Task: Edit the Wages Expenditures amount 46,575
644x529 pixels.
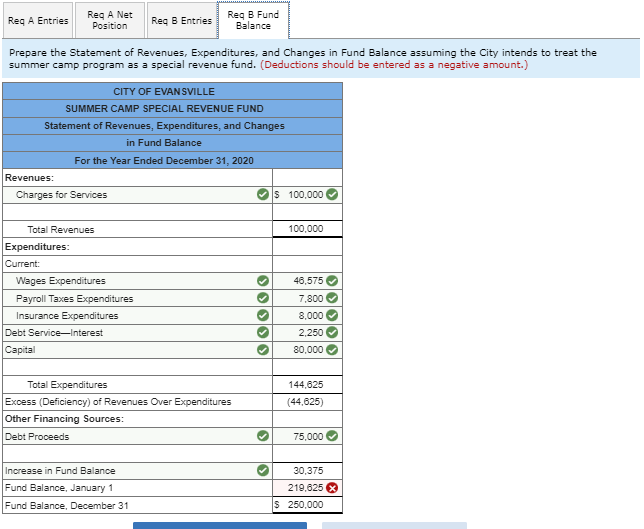Action: pyautogui.click(x=307, y=281)
